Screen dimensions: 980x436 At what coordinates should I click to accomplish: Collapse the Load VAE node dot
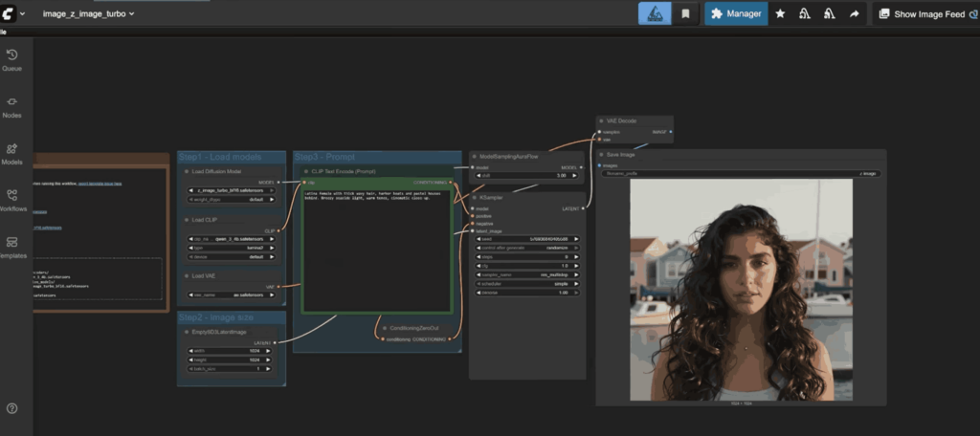[x=187, y=275]
